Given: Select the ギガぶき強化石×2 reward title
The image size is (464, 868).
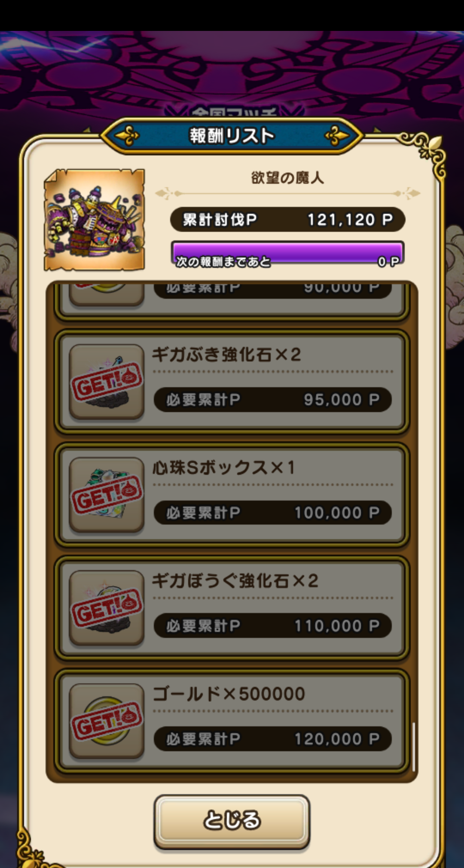Looking at the screenshot, I should (226, 355).
